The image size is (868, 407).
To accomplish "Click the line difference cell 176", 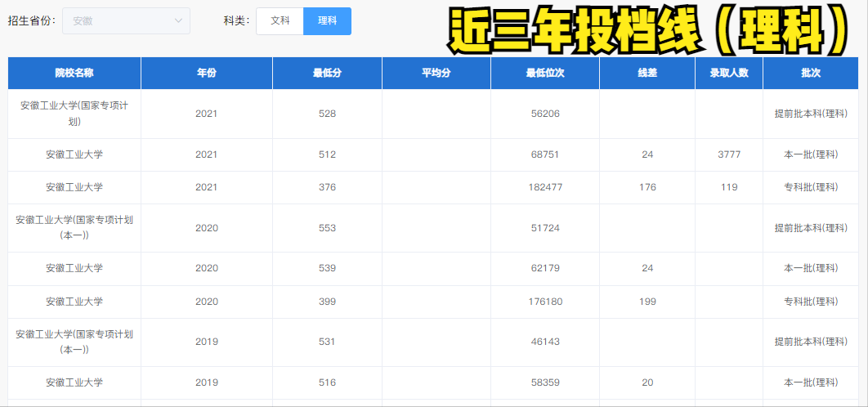I will [647, 187].
